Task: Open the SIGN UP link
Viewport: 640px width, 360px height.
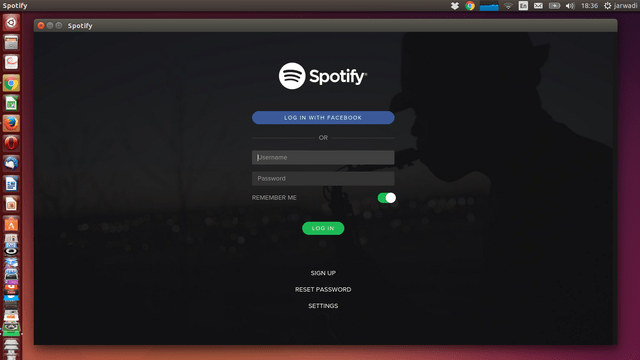Action: (x=323, y=273)
